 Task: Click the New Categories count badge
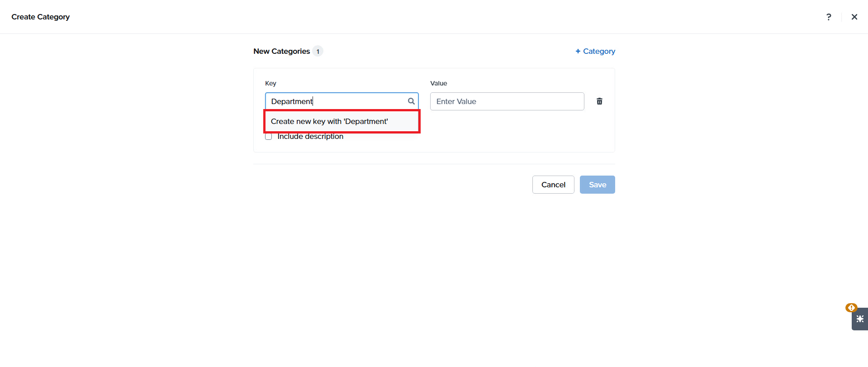tap(318, 51)
